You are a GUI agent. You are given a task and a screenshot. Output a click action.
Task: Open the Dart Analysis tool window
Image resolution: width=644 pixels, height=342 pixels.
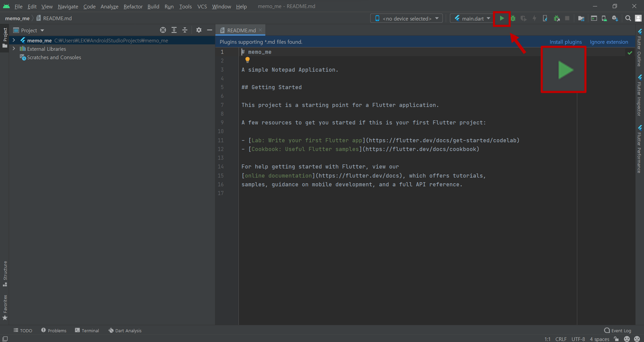coord(125,330)
